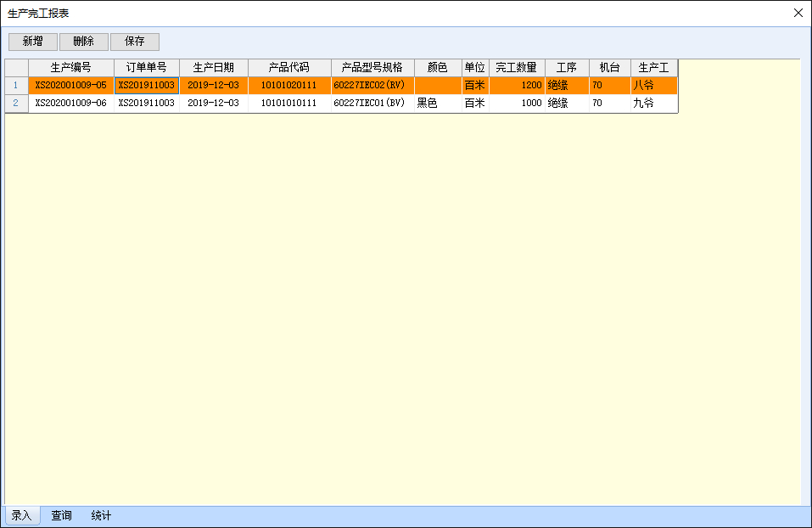The width and height of the screenshot is (812, 528).
Task: Click the 订单单号 column header
Action: point(146,68)
